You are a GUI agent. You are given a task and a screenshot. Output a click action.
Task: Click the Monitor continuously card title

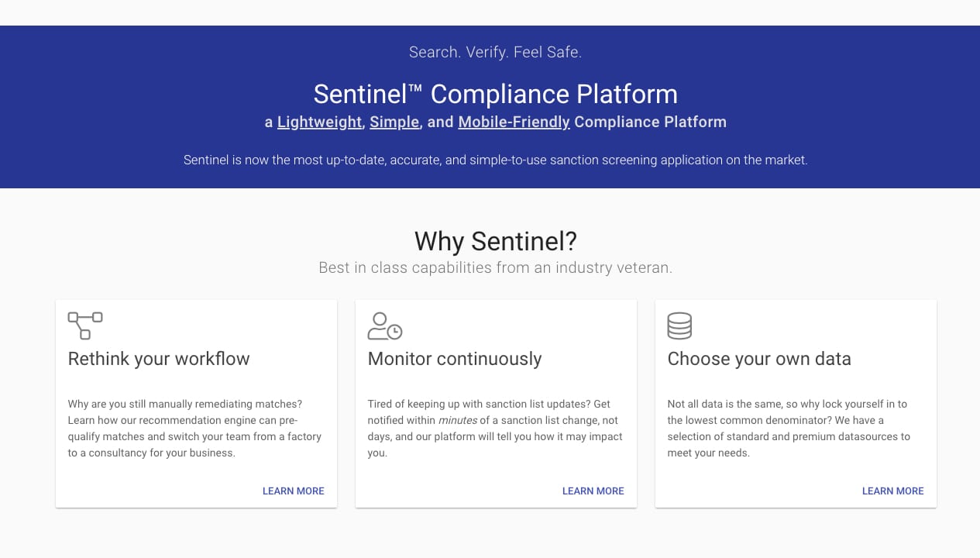tap(455, 359)
